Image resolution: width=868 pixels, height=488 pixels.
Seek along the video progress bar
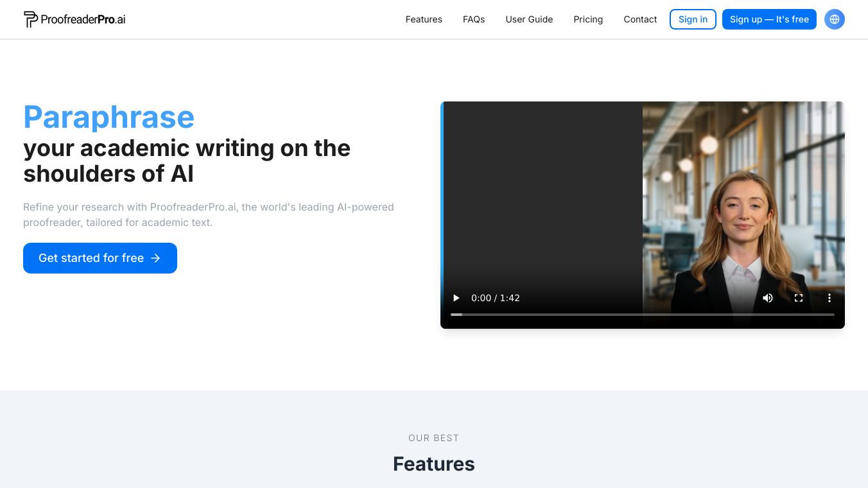(x=643, y=315)
